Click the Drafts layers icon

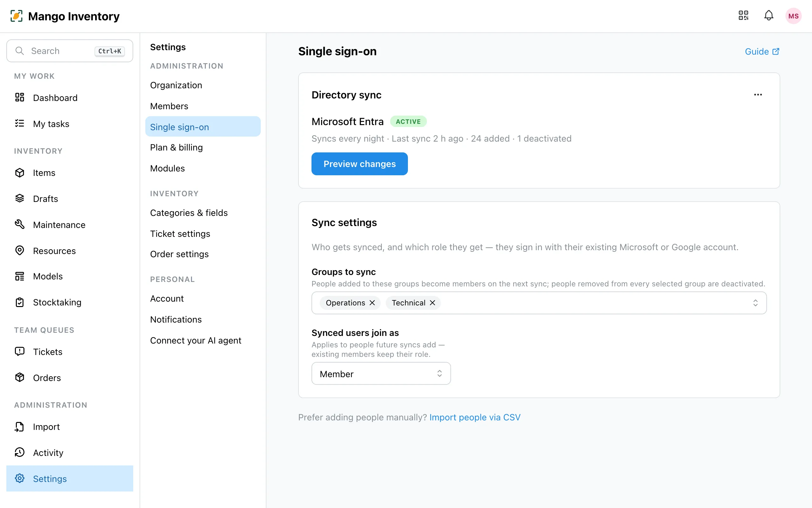coord(20,198)
